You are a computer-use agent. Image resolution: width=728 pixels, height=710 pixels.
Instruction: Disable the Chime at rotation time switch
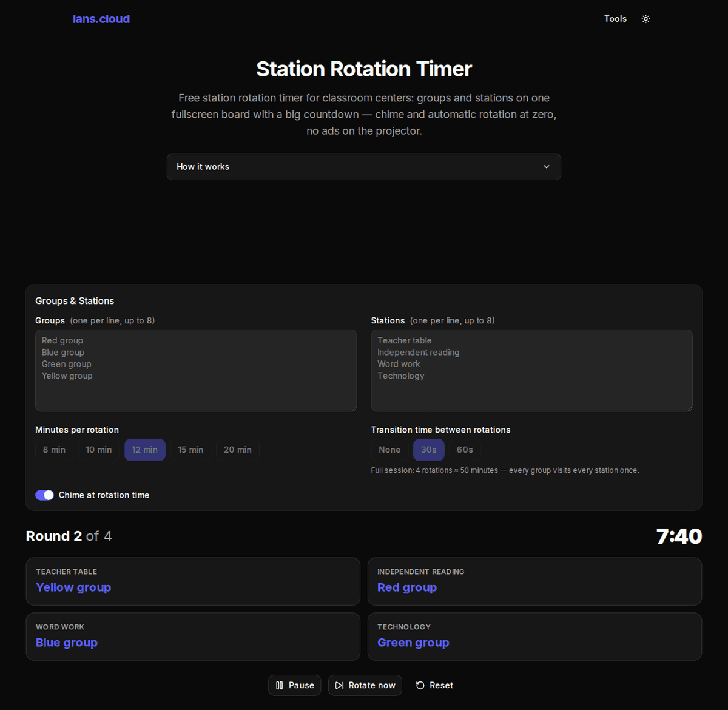point(44,495)
